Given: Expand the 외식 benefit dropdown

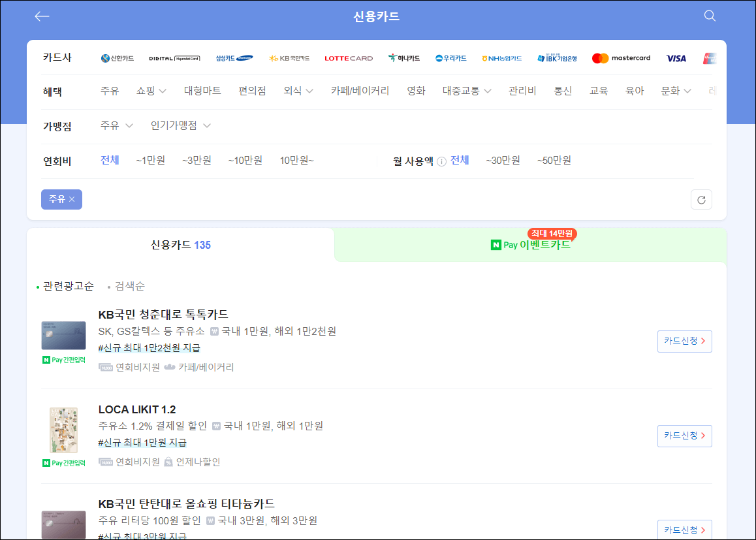Looking at the screenshot, I should [x=298, y=91].
